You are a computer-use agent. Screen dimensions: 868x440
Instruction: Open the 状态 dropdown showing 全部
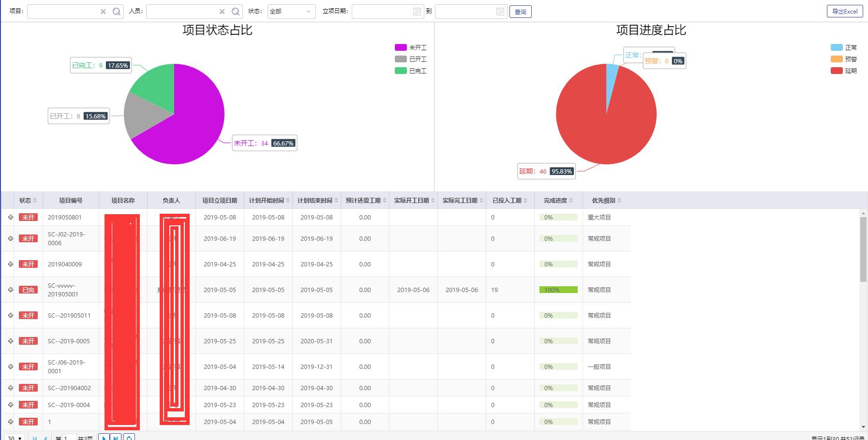[x=291, y=12]
